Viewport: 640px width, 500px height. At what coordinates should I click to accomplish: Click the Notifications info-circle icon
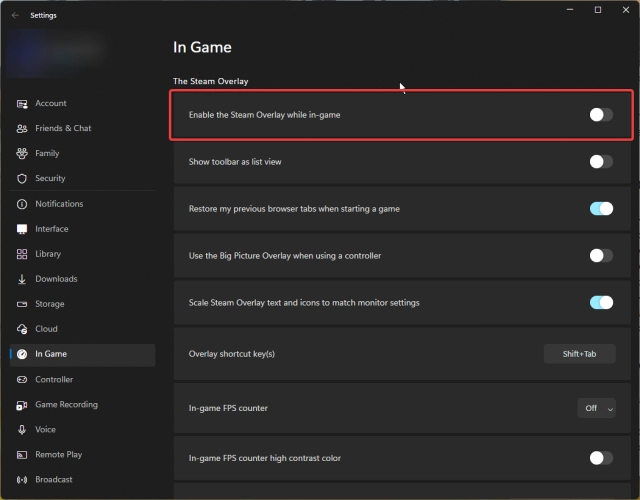pyautogui.click(x=22, y=204)
